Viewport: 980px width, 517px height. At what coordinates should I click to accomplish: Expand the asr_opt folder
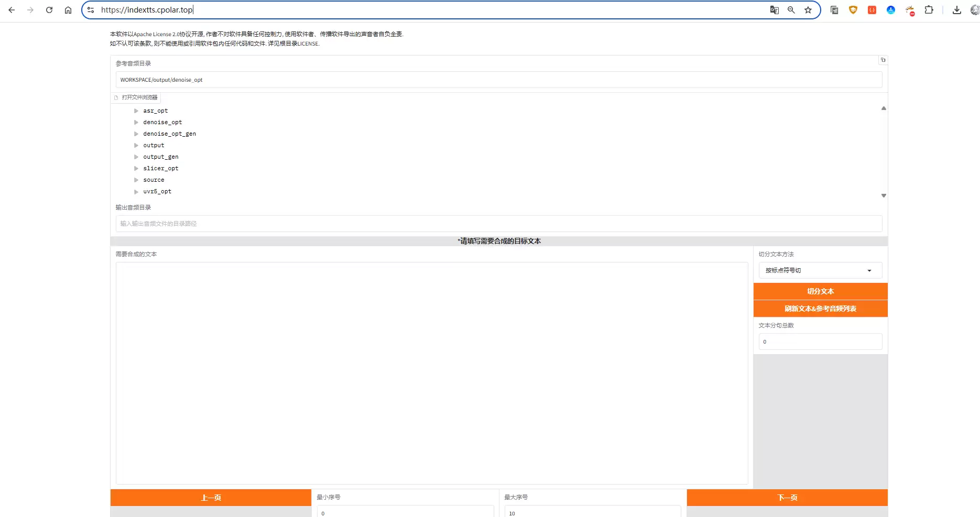tap(136, 111)
